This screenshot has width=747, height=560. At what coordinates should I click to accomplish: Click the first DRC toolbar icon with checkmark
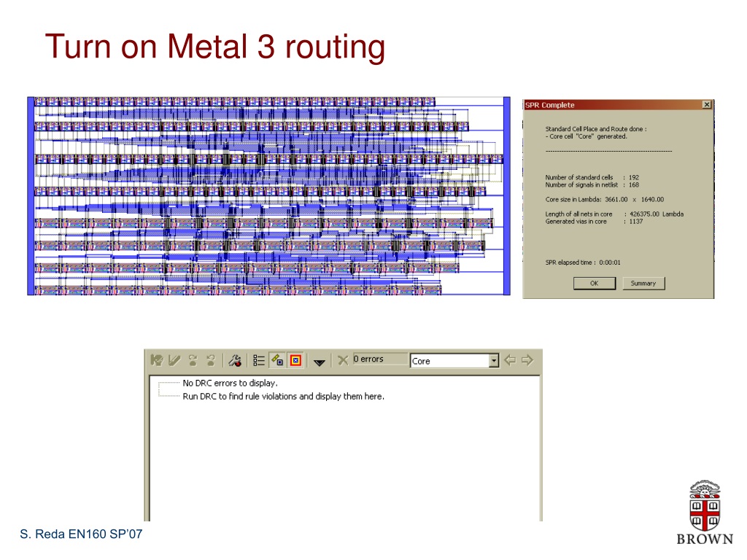157,360
